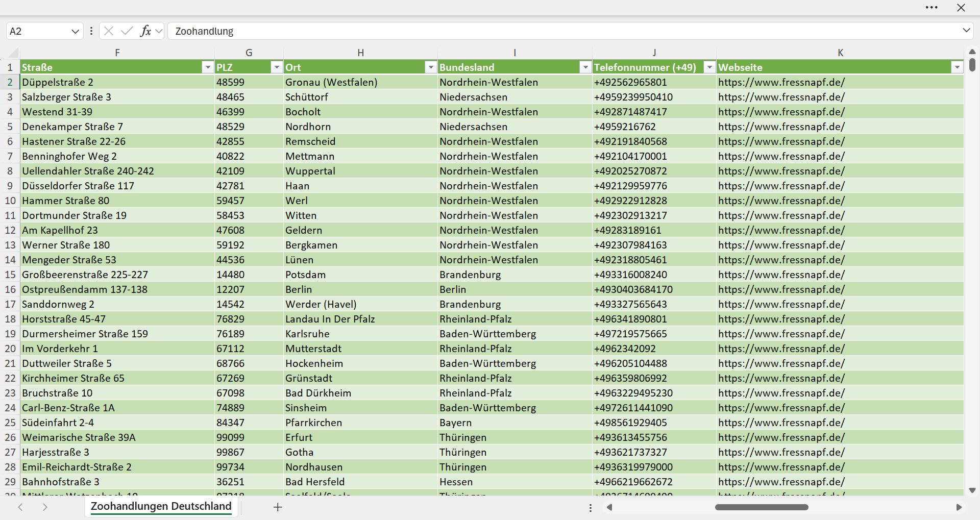This screenshot has width=980, height=520.
Task: Select phone number +4962342092
Action: click(x=654, y=349)
